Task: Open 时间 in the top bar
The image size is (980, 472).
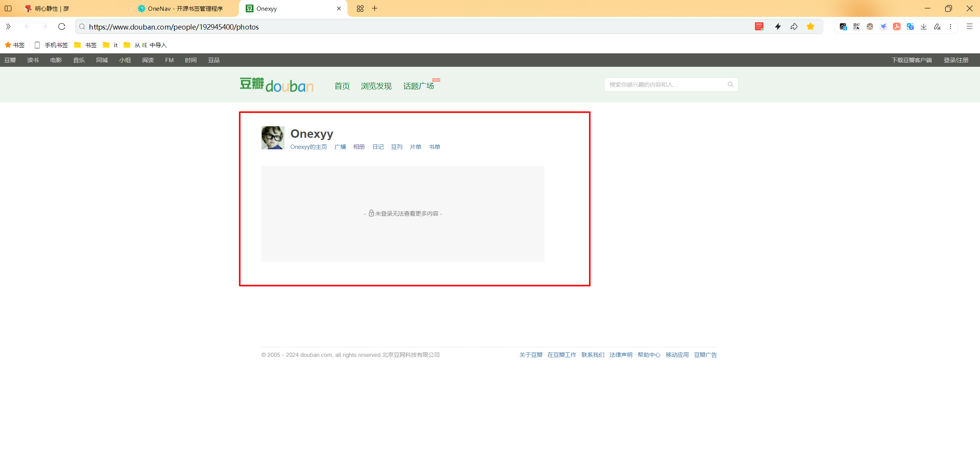Action: 191,60
